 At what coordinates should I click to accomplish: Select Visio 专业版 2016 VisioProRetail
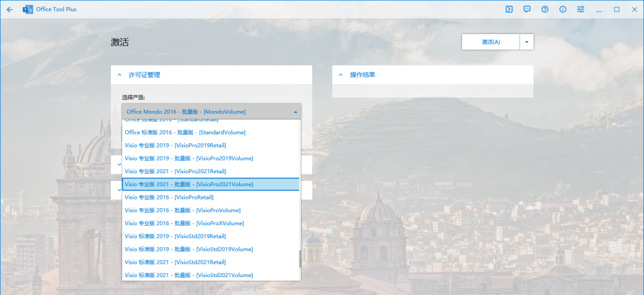pyautogui.click(x=210, y=197)
